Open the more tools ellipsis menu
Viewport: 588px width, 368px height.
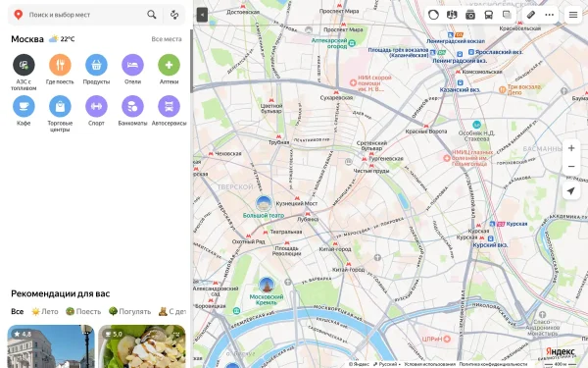550,15
